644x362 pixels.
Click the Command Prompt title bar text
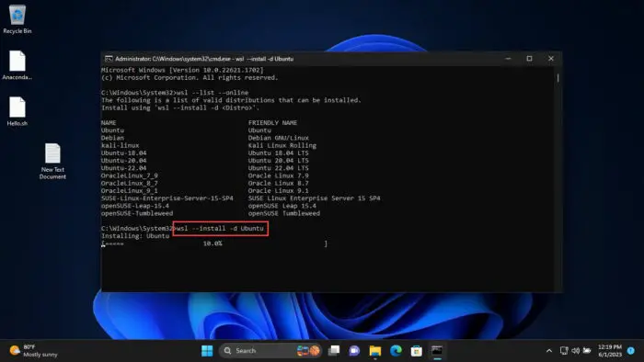click(x=204, y=59)
